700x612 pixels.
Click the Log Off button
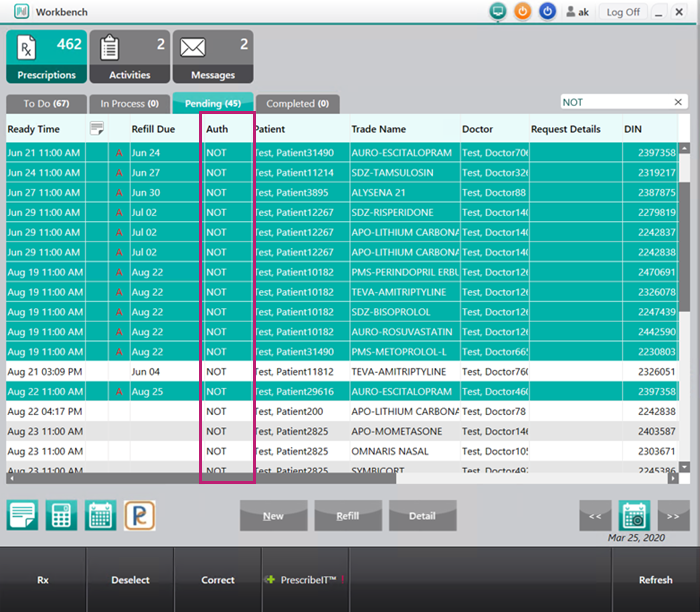coord(623,12)
